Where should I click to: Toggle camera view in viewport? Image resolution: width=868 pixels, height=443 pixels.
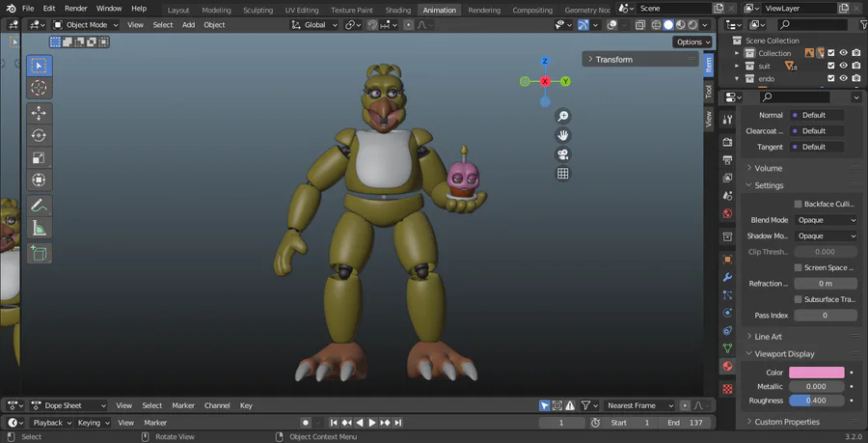[562, 154]
